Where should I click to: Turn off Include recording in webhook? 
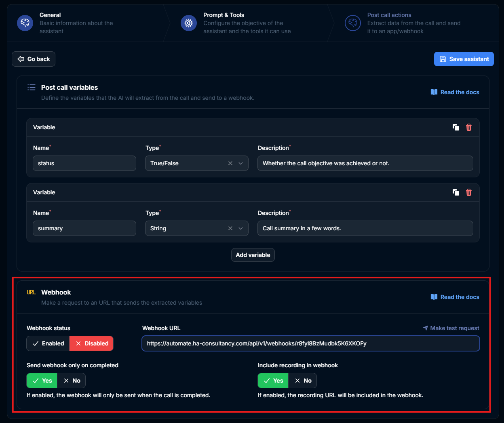click(x=302, y=380)
